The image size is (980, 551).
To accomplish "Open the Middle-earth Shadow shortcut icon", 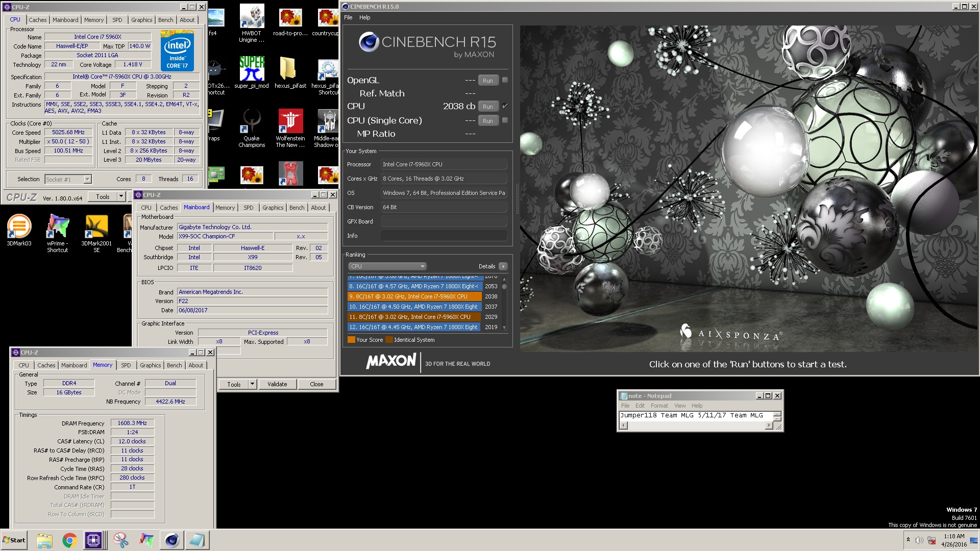I will tap(327, 128).
